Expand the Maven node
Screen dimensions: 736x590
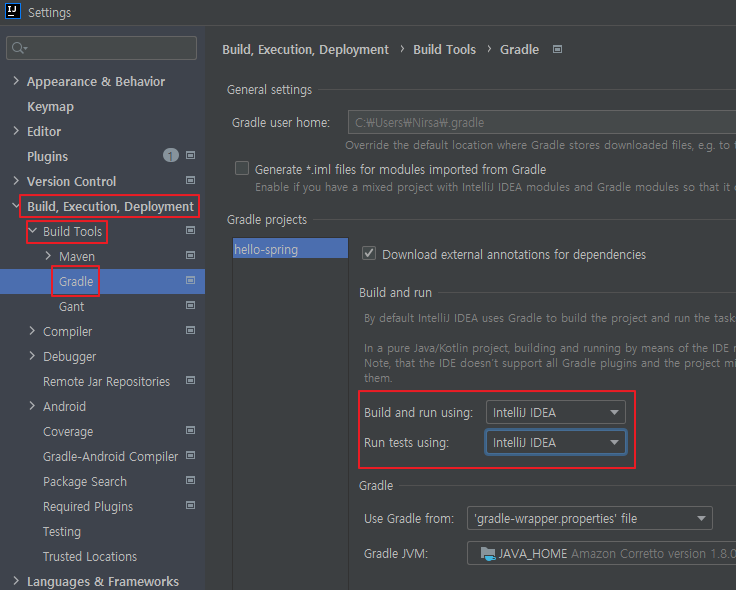pyautogui.click(x=48, y=256)
